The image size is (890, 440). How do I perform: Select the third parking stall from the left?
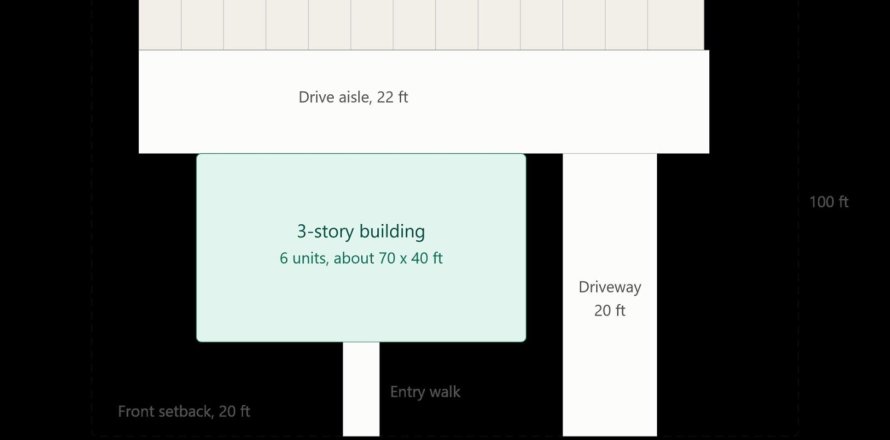coord(245,24)
